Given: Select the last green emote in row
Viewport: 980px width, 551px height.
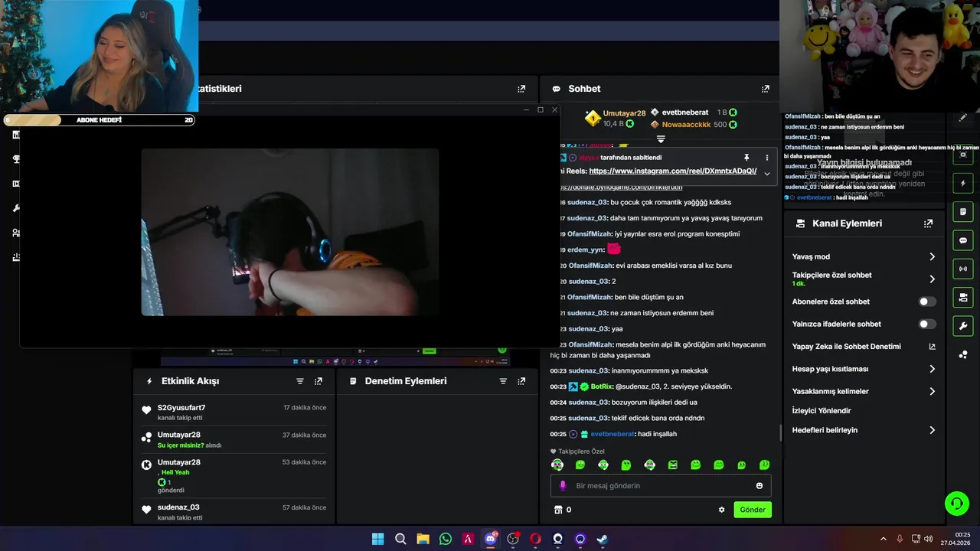Looking at the screenshot, I should point(764,465).
